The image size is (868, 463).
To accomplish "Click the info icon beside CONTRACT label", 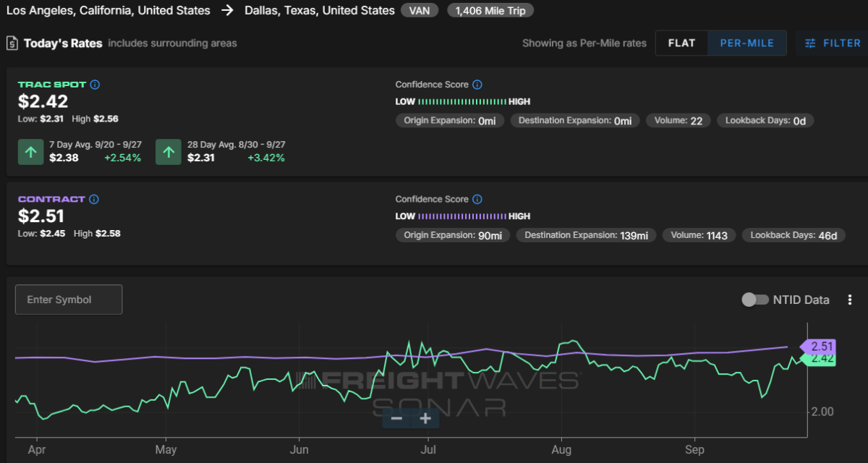I will point(94,199).
